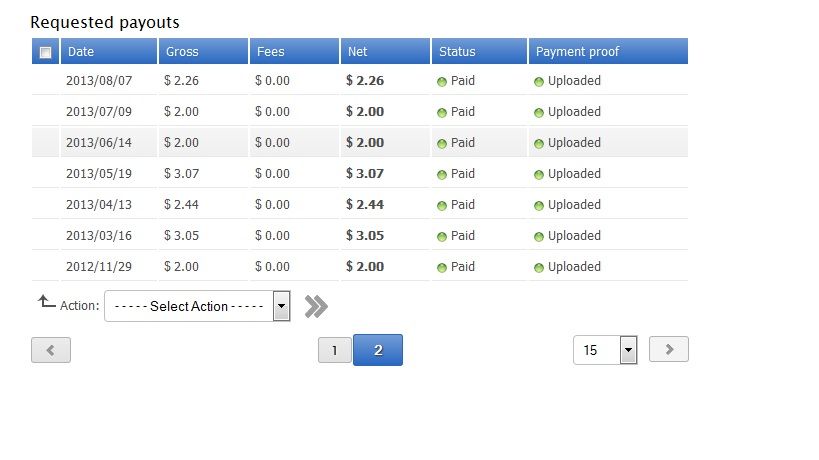Select the date 2013/05/19
This screenshot has width=819, height=460.
(x=99, y=173)
